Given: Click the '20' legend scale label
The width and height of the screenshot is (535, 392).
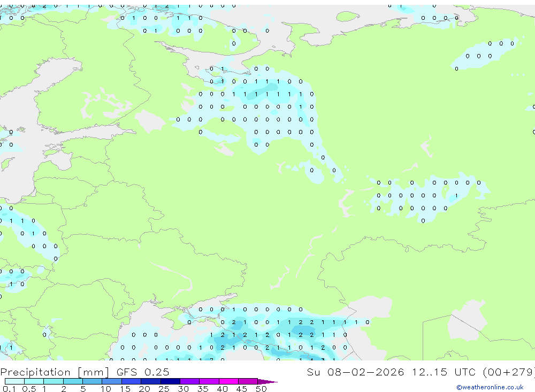Looking at the screenshot, I should click(x=144, y=389).
